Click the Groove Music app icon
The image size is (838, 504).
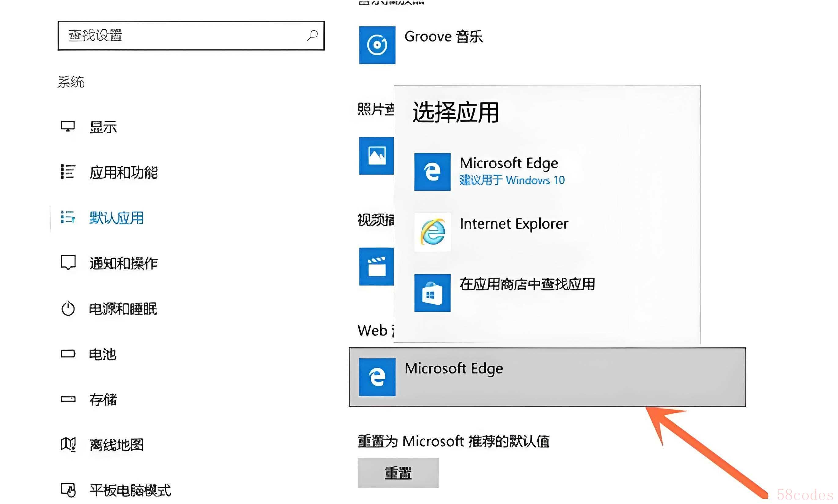pos(377,45)
